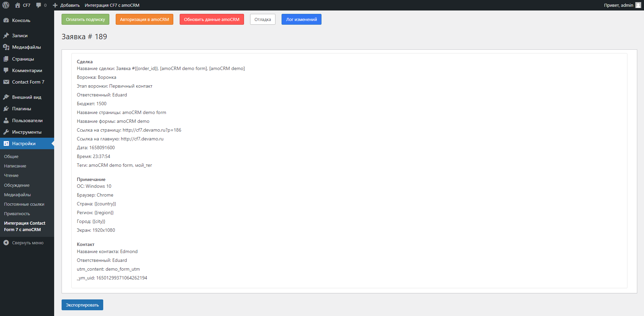
Task: Select the Общие settings submenu item
Action: pyautogui.click(x=11, y=156)
